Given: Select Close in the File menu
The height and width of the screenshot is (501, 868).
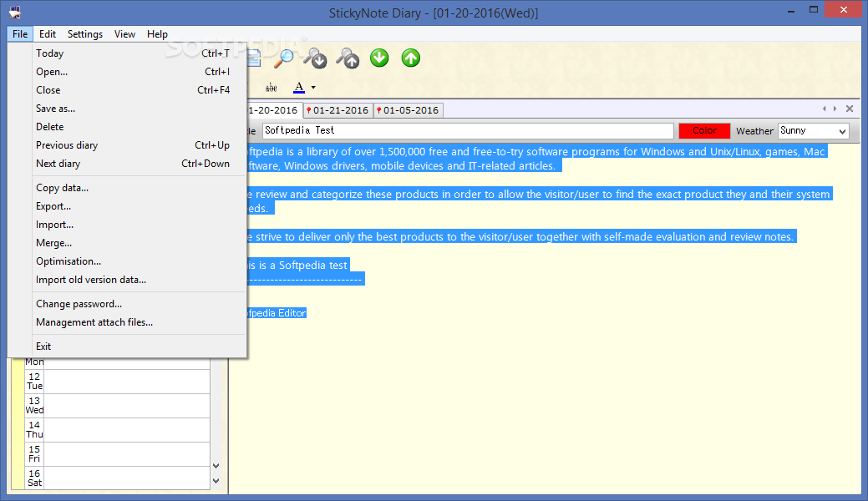Looking at the screenshot, I should coord(133,89).
